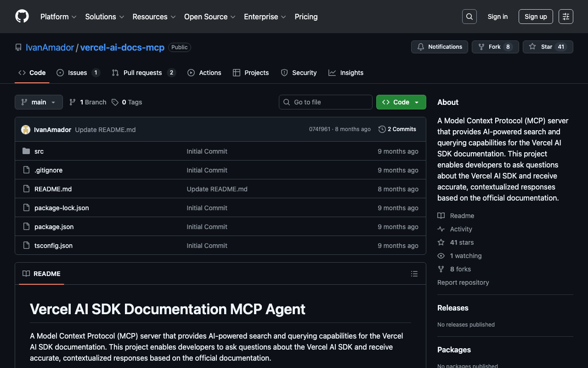This screenshot has height=368, width=588.
Task: Open the README outline list icon
Action: coord(414,274)
